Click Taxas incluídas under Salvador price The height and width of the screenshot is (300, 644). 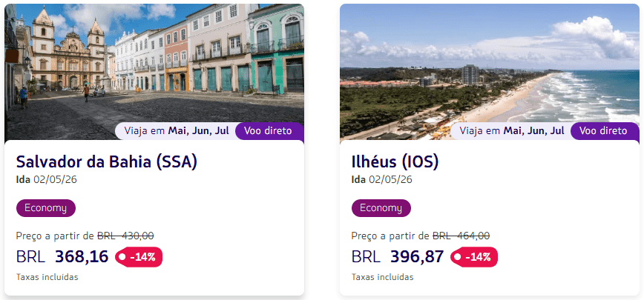point(47,277)
